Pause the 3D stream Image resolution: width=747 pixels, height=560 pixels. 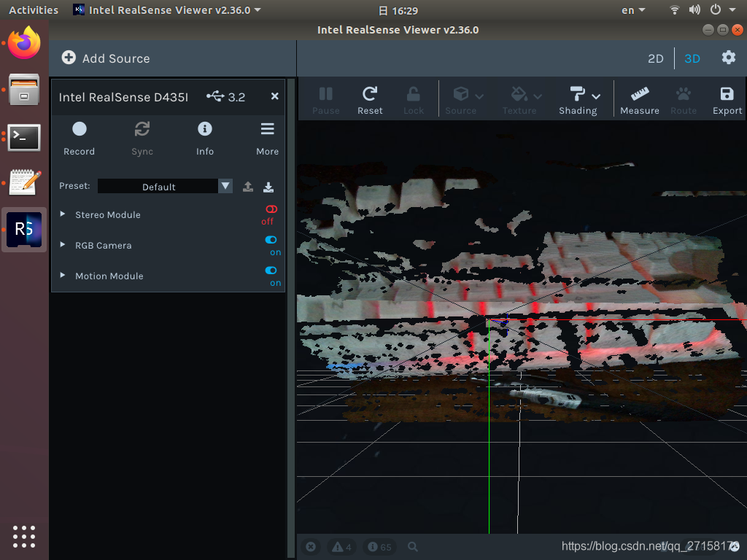click(x=326, y=100)
